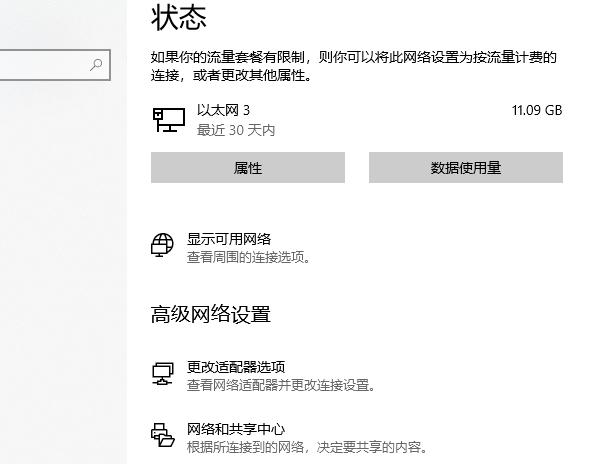Click the search magnifier icon
600x464 pixels.
coord(96,65)
